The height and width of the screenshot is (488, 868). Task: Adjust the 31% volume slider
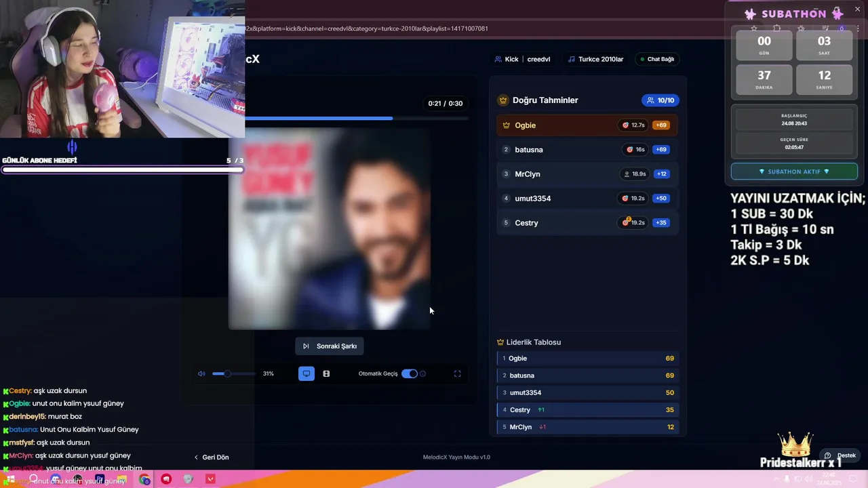tap(233, 373)
